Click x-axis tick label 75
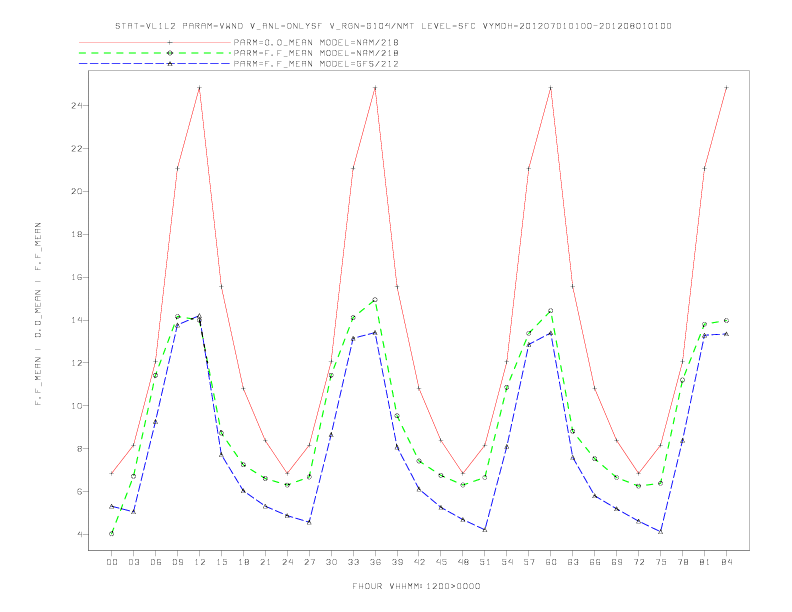This screenshot has height=612, width=792. [x=661, y=562]
